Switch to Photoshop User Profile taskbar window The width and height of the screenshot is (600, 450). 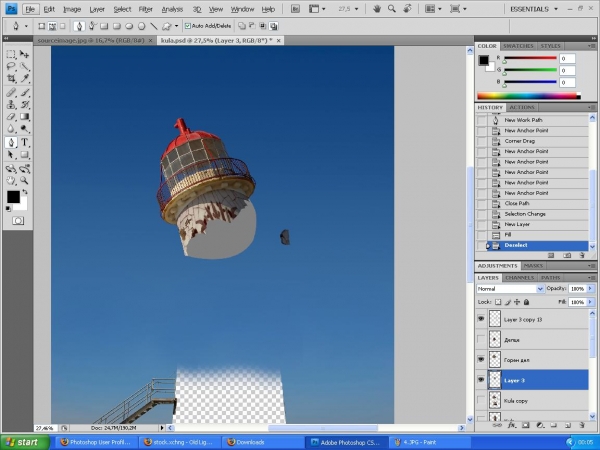[96, 442]
